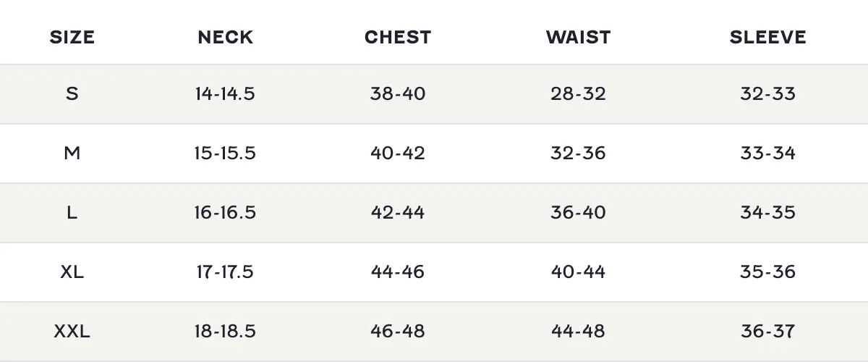Click the WAIST column header
The width and height of the screenshot is (868, 362).
point(578,37)
